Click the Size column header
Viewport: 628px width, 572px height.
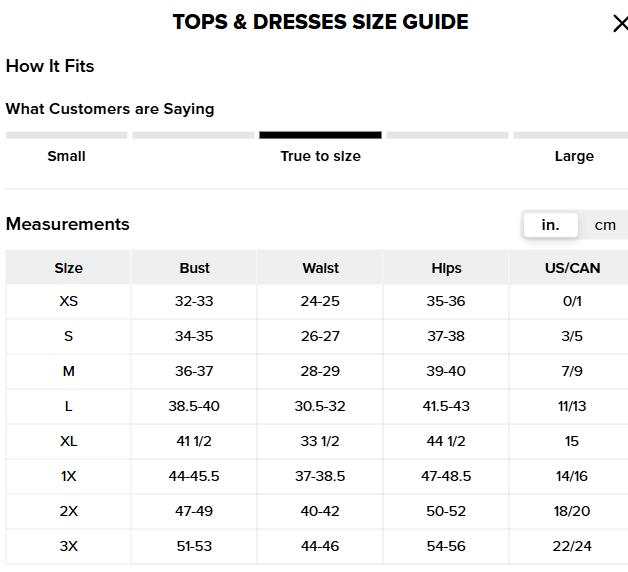click(x=68, y=268)
